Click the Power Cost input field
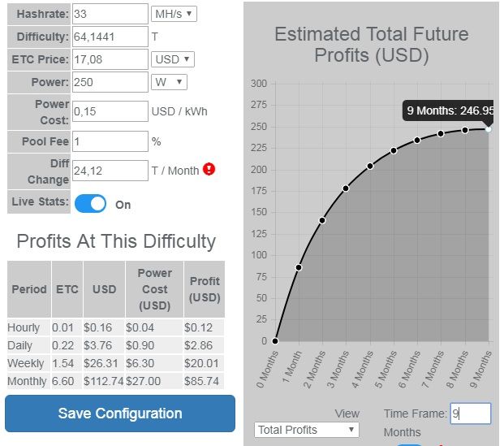This screenshot has height=446, width=504. point(110,111)
